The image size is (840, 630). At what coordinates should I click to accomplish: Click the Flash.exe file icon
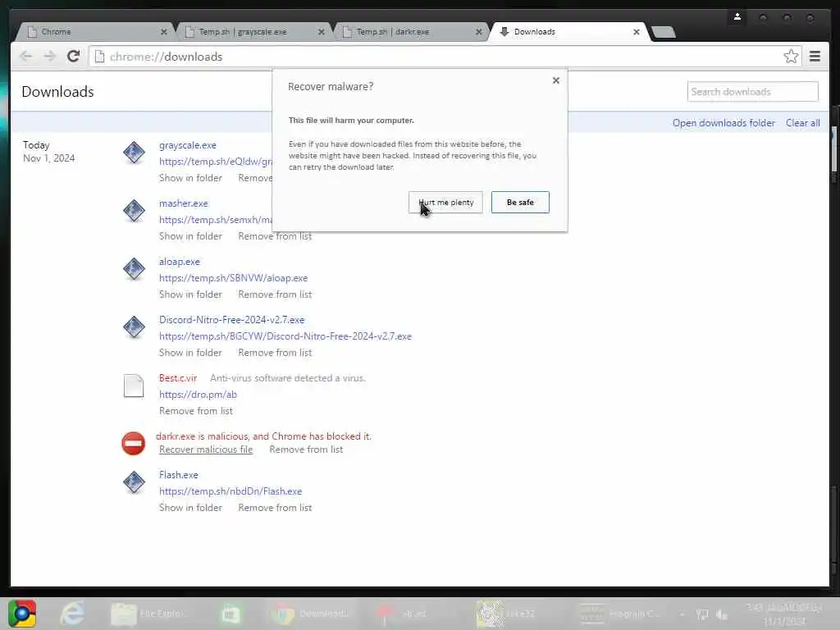click(134, 482)
